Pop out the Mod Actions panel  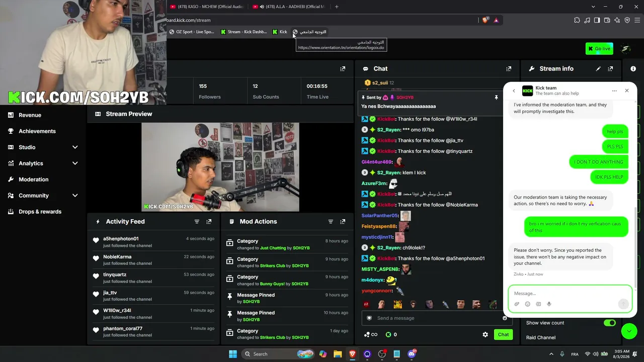pyautogui.click(x=343, y=222)
